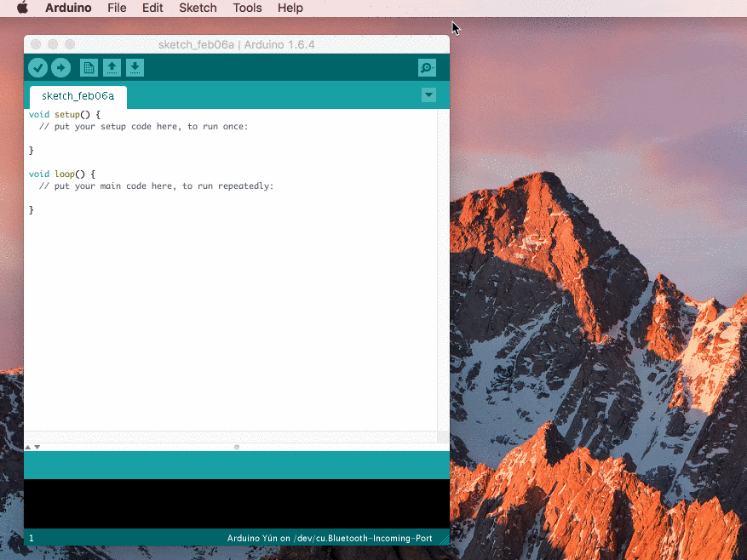Click the black console output area

pos(237,504)
